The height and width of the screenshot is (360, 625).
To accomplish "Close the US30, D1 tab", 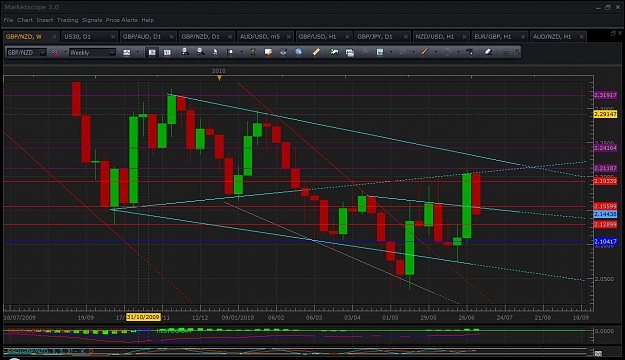I will pyautogui.click(x=113, y=37).
